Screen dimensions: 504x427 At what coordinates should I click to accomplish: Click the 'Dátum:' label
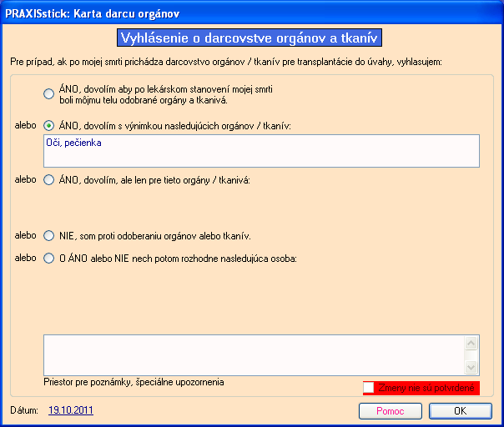[25, 411]
